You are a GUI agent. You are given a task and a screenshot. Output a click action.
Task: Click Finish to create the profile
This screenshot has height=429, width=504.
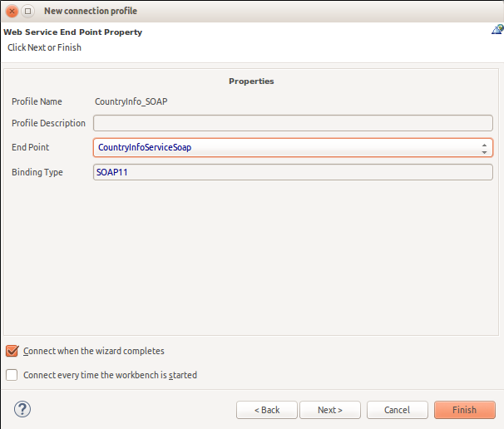[465, 410]
